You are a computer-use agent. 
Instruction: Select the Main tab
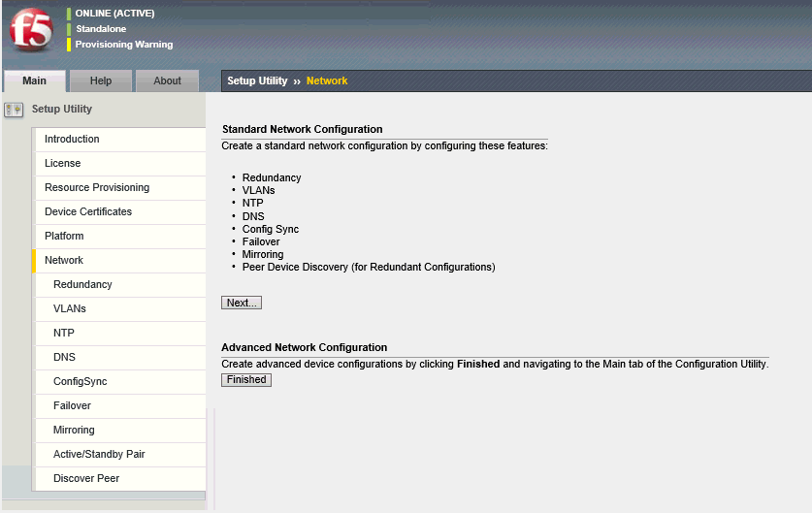click(34, 81)
